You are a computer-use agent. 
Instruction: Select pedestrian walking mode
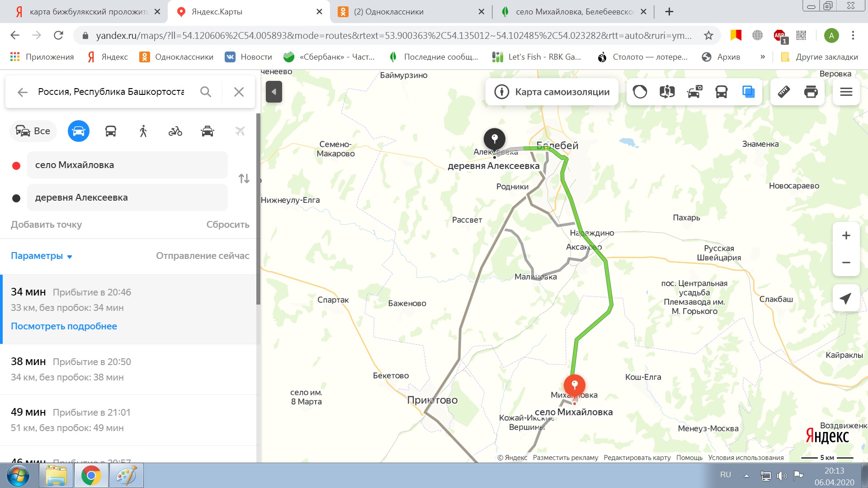[x=143, y=131]
